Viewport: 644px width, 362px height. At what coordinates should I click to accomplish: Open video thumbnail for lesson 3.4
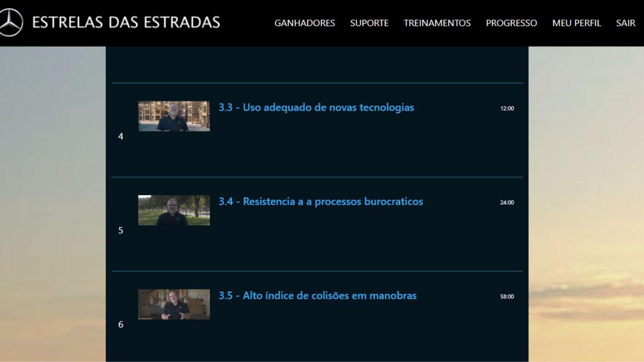click(x=174, y=210)
